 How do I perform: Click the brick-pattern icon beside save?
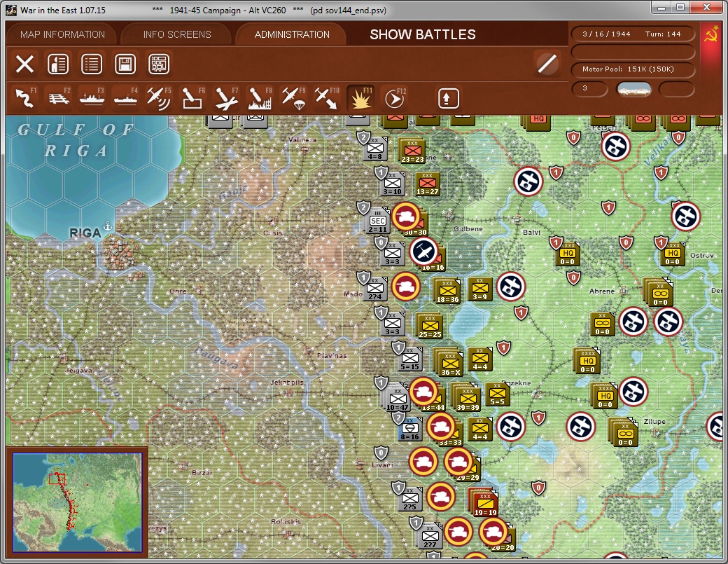(x=158, y=64)
